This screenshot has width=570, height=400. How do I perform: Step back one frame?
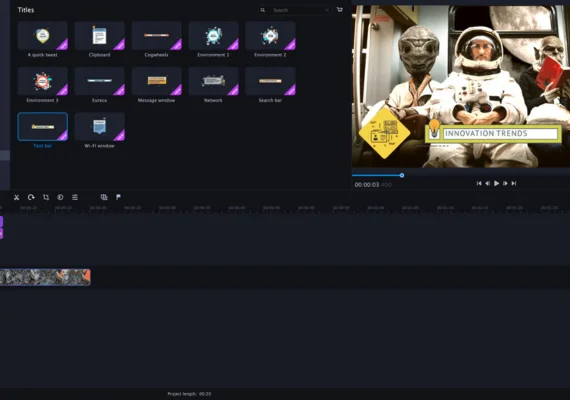(487, 183)
